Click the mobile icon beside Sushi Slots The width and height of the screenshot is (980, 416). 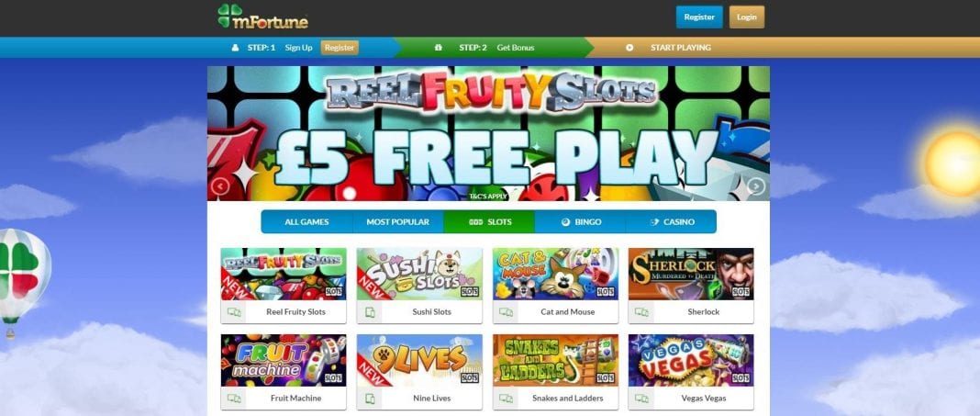click(x=370, y=312)
